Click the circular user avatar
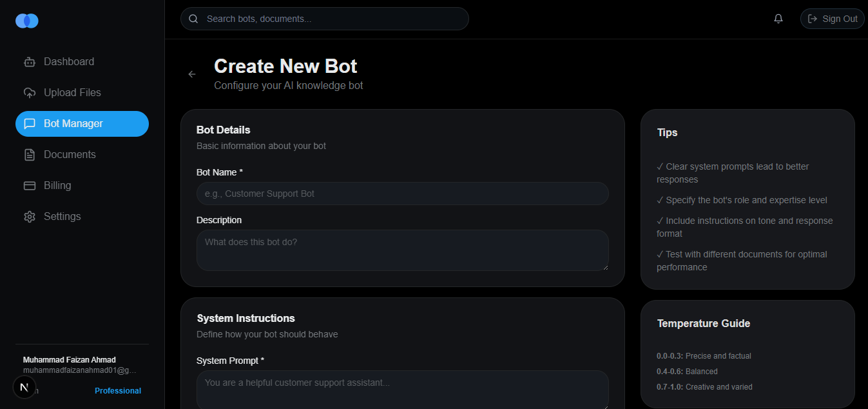868x409 pixels. pos(24,387)
